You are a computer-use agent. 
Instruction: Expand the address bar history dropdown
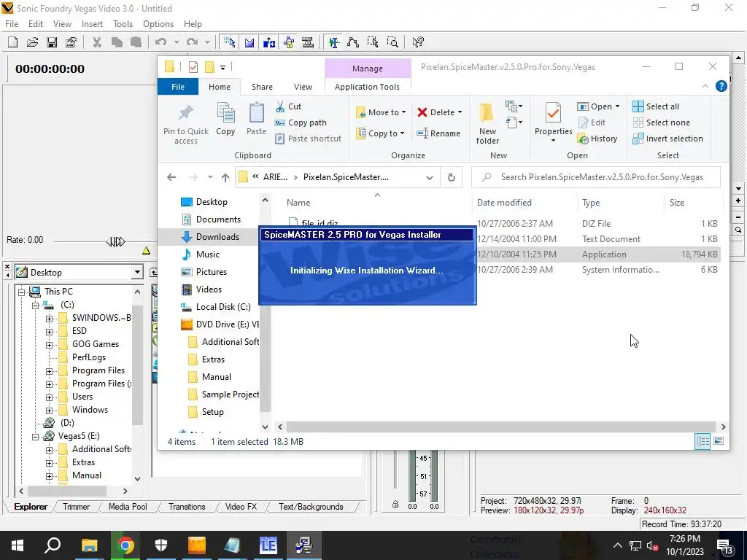(x=429, y=177)
